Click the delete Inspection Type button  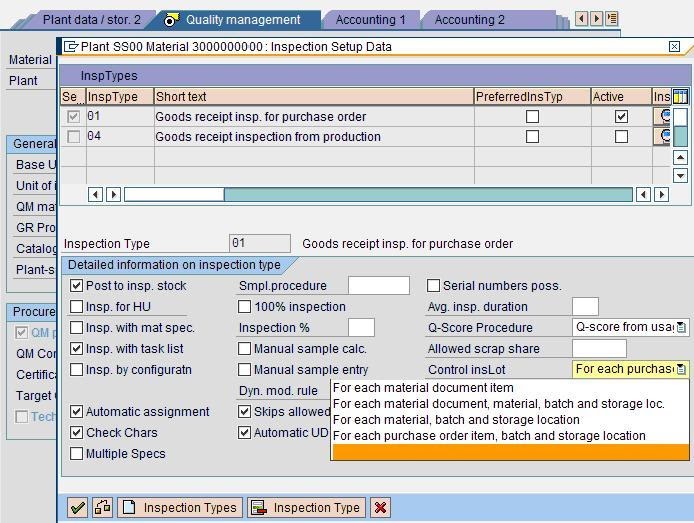tap(306, 507)
